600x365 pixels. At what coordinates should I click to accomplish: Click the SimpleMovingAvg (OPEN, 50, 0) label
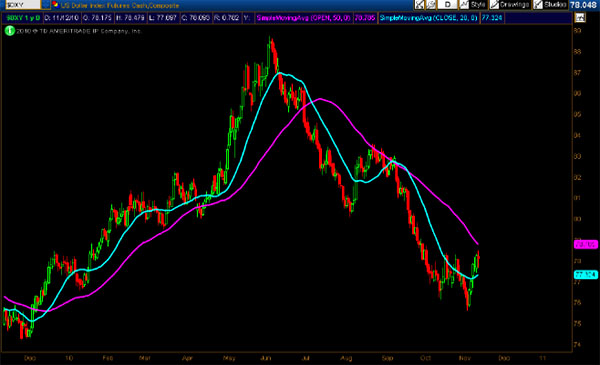click(303, 18)
